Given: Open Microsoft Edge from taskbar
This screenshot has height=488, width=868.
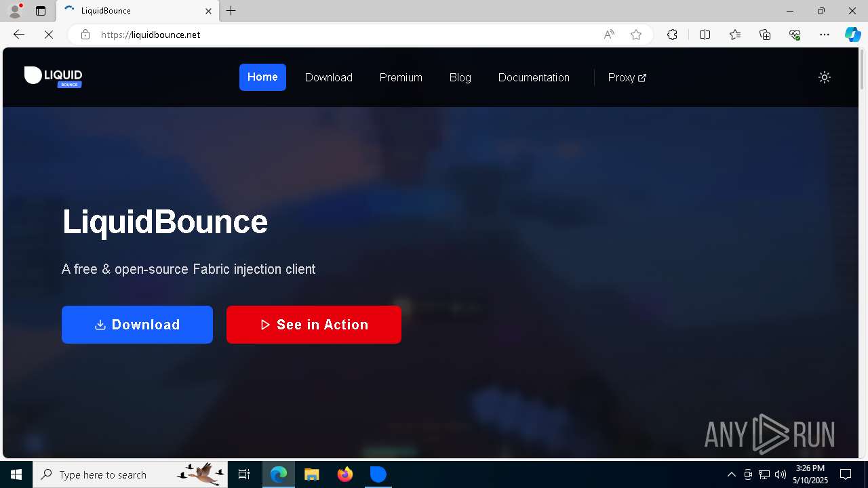Looking at the screenshot, I should (279, 474).
